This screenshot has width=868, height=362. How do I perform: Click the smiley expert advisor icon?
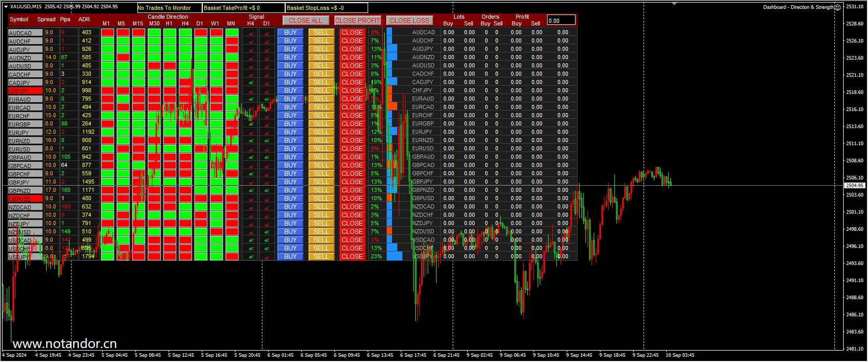tap(837, 7)
